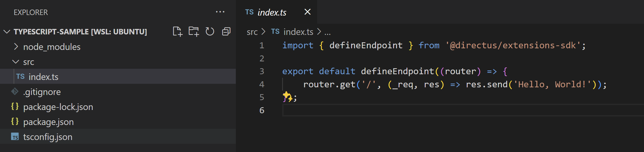
Task: Open Explorer views and more actions menu
Action: click(x=220, y=12)
